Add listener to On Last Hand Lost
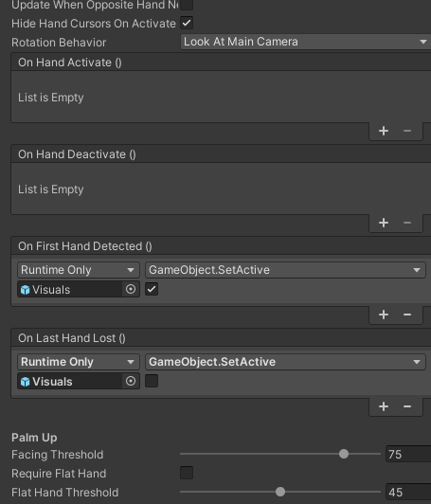The image size is (431, 504). [384, 406]
